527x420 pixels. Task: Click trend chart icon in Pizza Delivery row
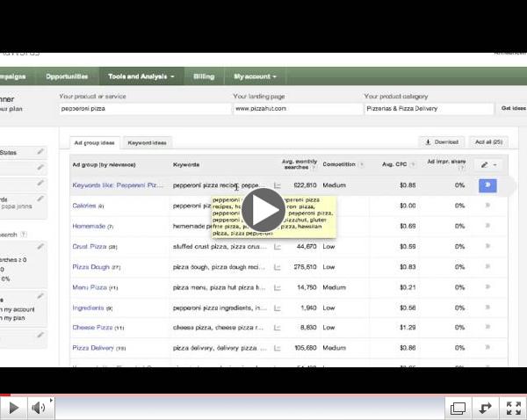click(277, 348)
